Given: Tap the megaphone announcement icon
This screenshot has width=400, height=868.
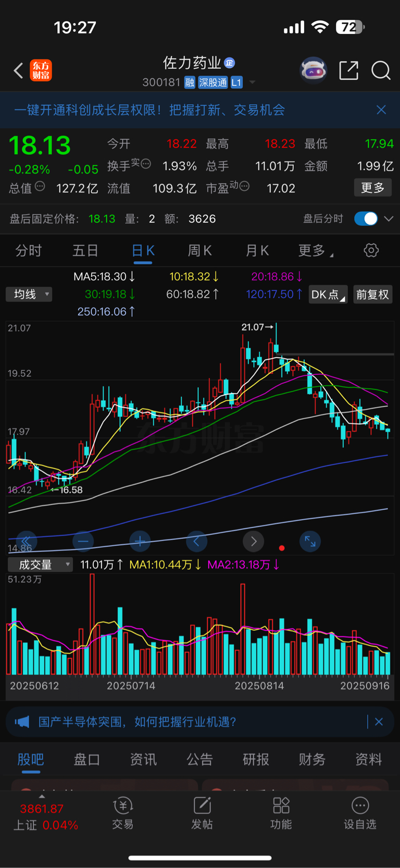Looking at the screenshot, I should pyautogui.click(x=22, y=722).
